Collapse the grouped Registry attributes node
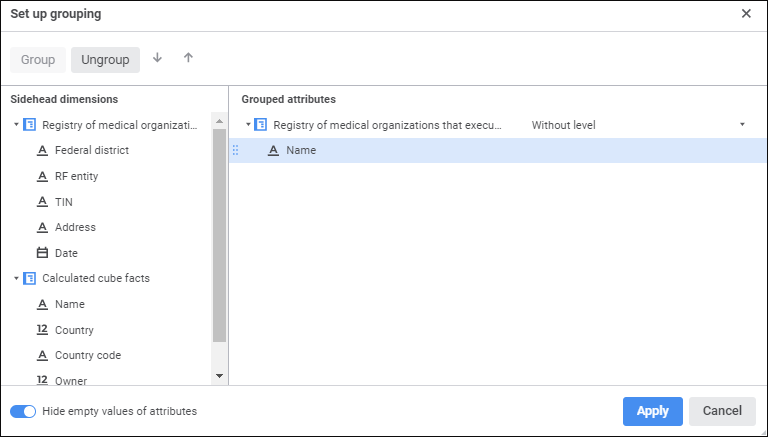This screenshot has width=768, height=437. pyautogui.click(x=248, y=125)
